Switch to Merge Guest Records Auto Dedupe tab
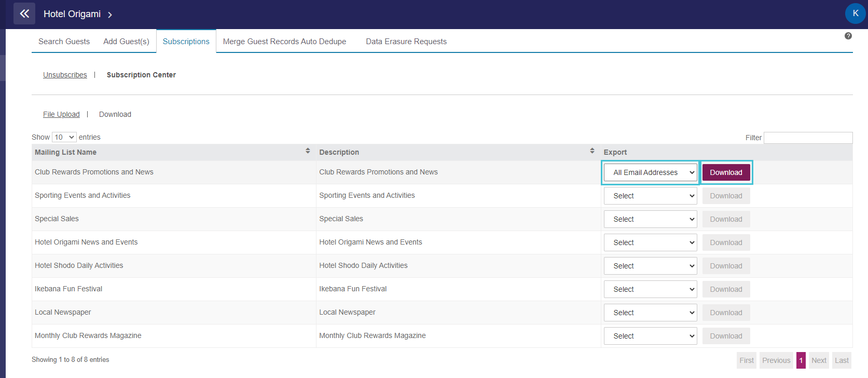Screen dimensions: 868x378 tap(284, 42)
